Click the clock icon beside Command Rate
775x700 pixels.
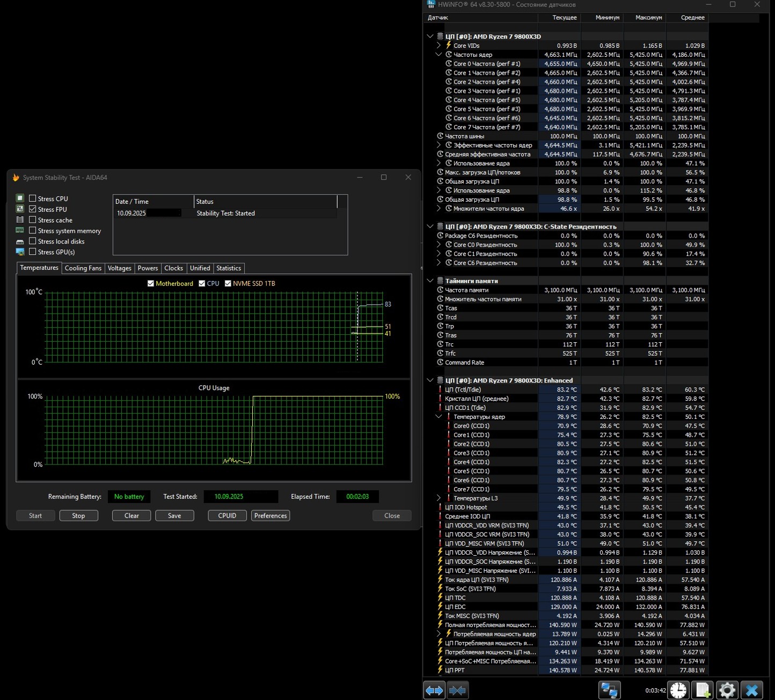point(440,363)
